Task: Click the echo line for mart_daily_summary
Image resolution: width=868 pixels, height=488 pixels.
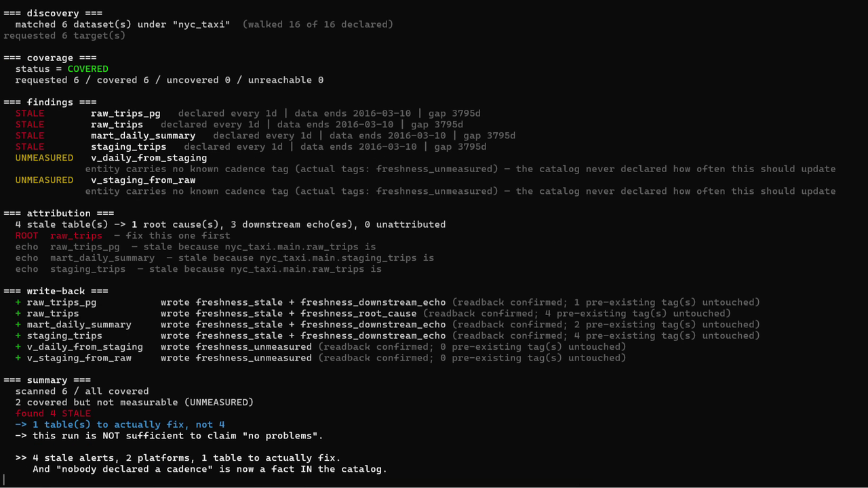Action: coord(224,258)
